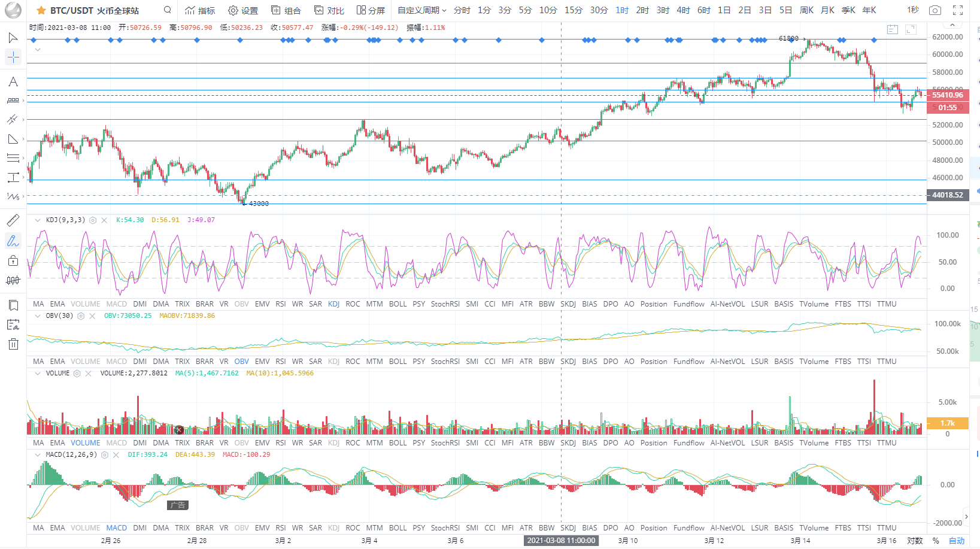The height and width of the screenshot is (549, 980).
Task: Select the brush drawing tool
Action: click(13, 241)
